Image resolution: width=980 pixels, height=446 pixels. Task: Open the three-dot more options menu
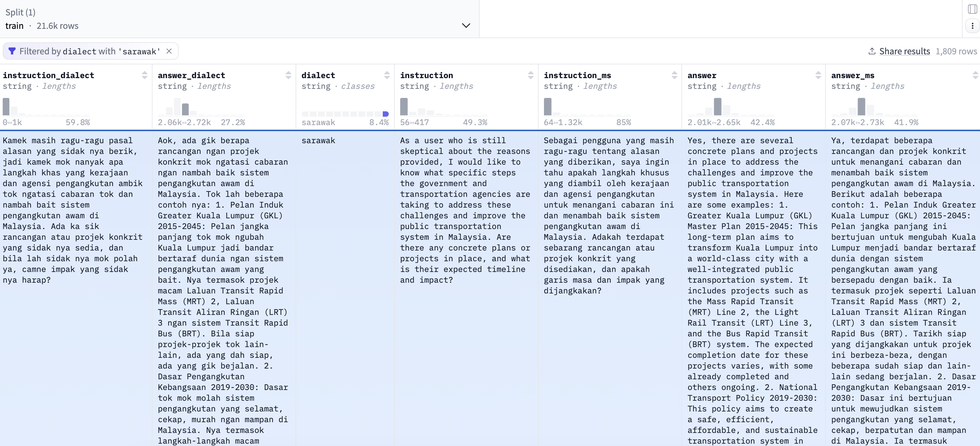(x=972, y=26)
